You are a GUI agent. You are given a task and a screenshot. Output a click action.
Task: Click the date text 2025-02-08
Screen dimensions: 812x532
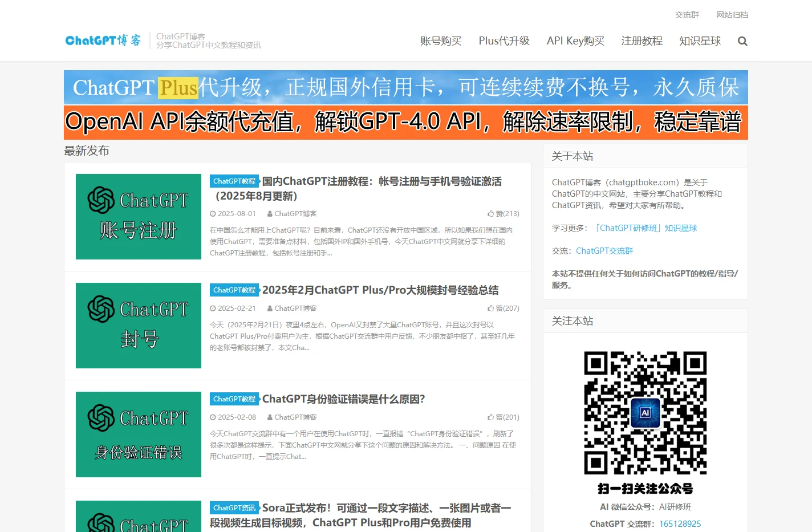click(x=237, y=417)
